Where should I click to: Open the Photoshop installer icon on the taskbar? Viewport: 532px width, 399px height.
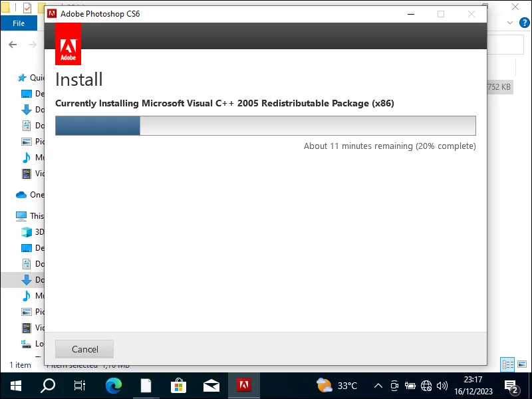click(244, 384)
